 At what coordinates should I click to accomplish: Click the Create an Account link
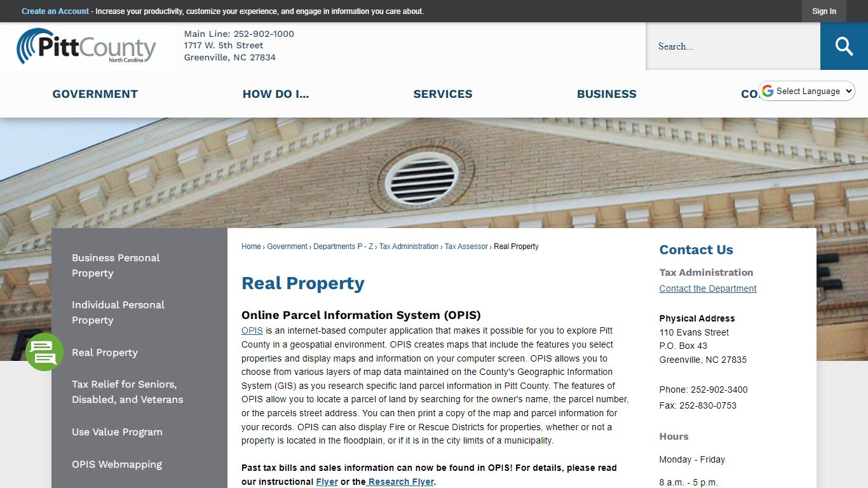(55, 11)
